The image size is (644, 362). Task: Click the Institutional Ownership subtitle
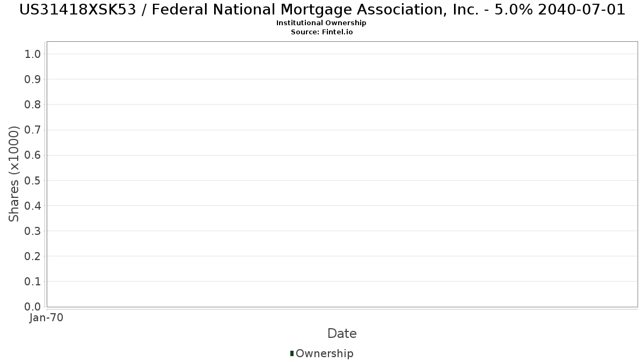coord(321,23)
